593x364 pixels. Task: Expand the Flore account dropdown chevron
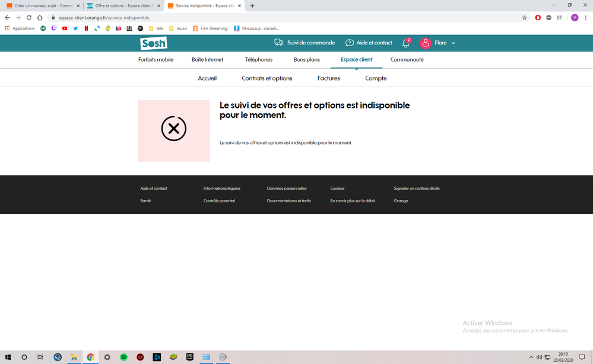pos(454,43)
